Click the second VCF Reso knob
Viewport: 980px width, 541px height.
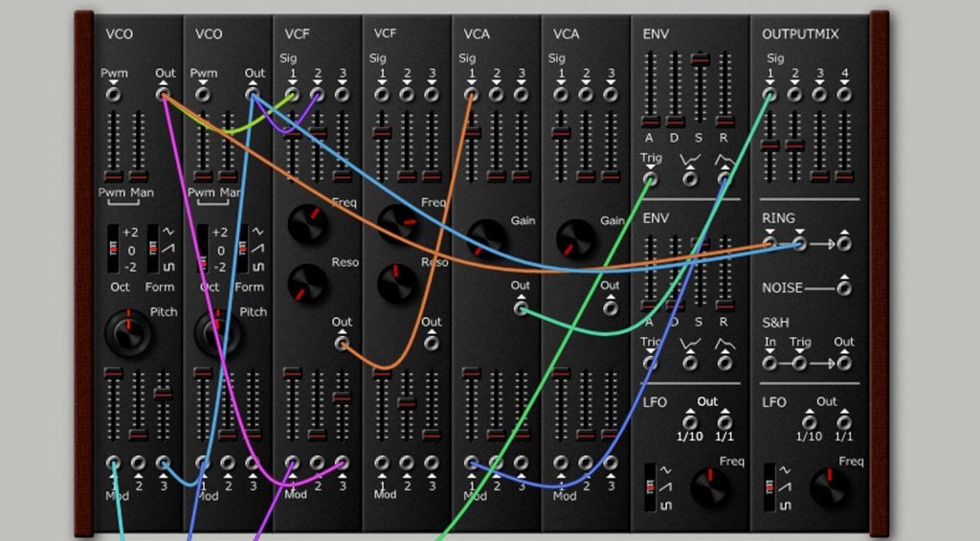(x=397, y=282)
